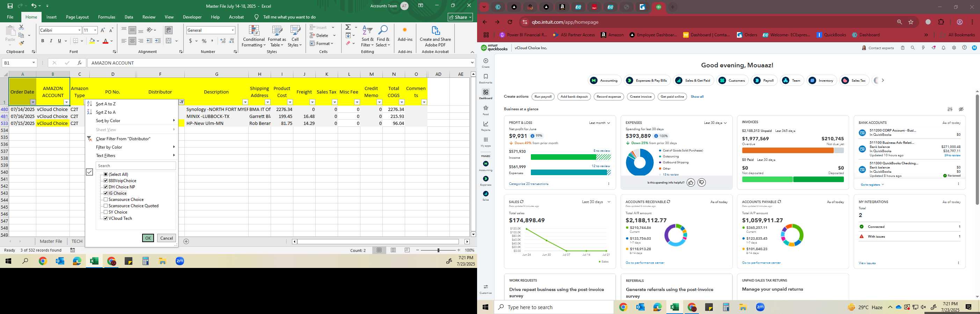Screen dimensions: 980x314
Task: Uncheck DH Choice NP filter option
Action: coord(106,187)
